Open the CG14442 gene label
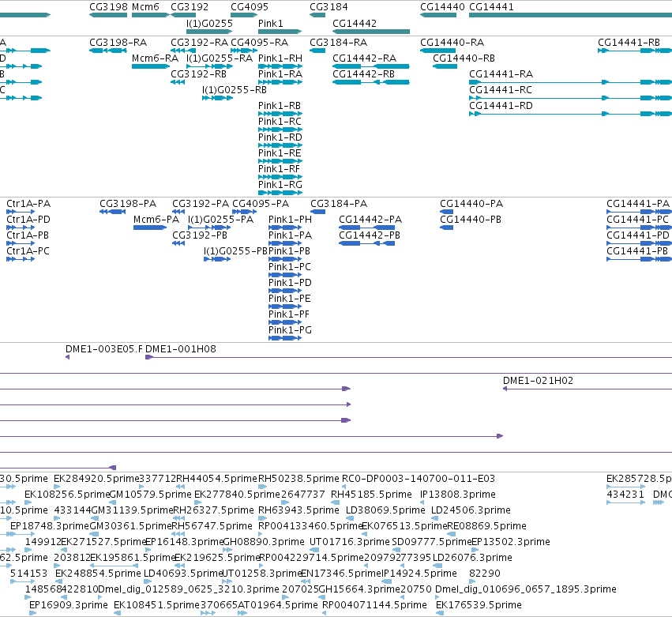This screenshot has width=672, height=617. (355, 23)
